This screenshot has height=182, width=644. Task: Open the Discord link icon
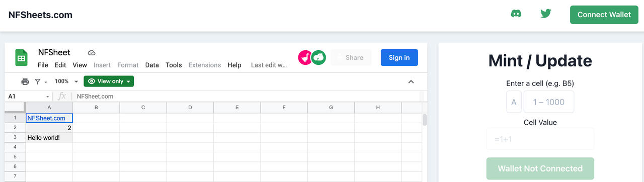pyautogui.click(x=516, y=14)
